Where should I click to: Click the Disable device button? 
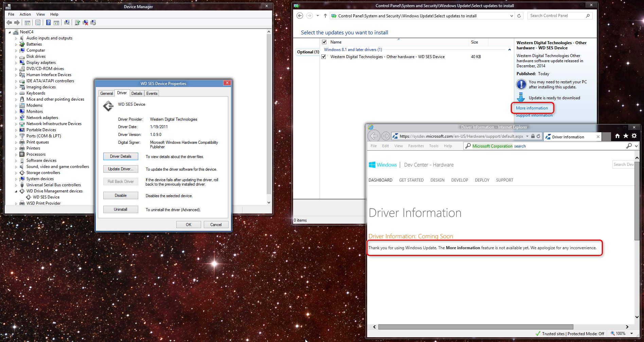pyautogui.click(x=121, y=195)
